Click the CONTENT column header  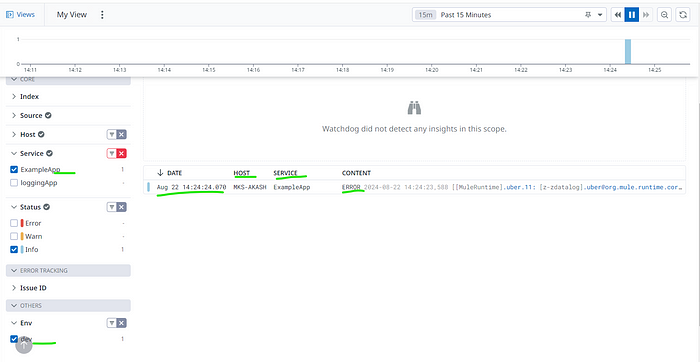[356, 173]
